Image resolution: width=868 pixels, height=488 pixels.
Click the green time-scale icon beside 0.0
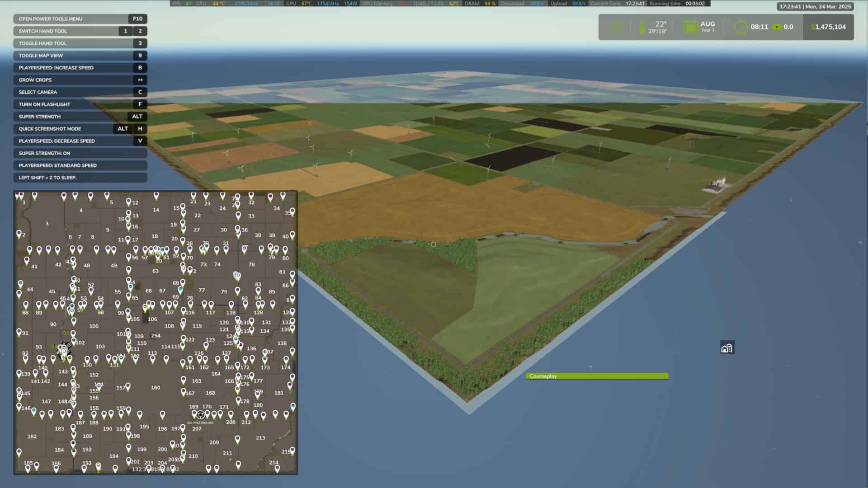[777, 27]
